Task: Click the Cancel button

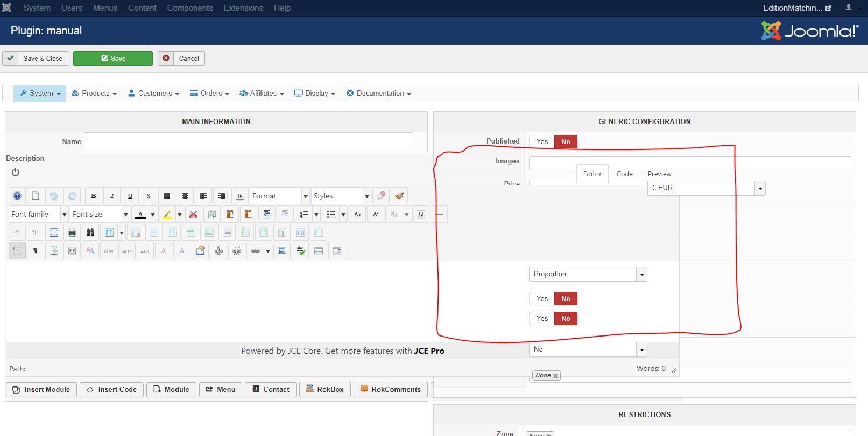Action: (181, 58)
